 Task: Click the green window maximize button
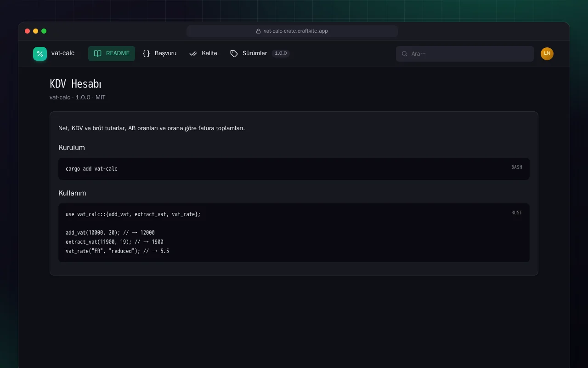(x=44, y=31)
